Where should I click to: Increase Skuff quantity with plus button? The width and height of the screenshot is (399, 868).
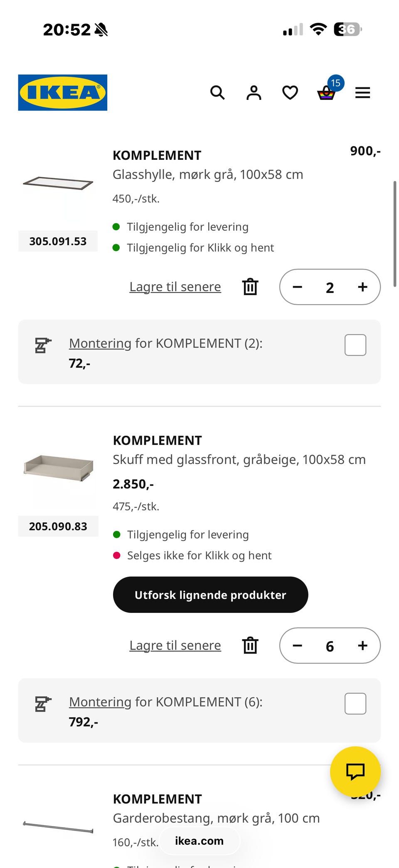pyautogui.click(x=362, y=645)
